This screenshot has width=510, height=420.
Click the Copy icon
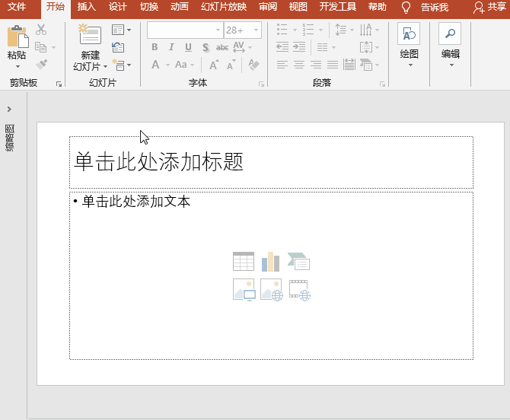41,47
